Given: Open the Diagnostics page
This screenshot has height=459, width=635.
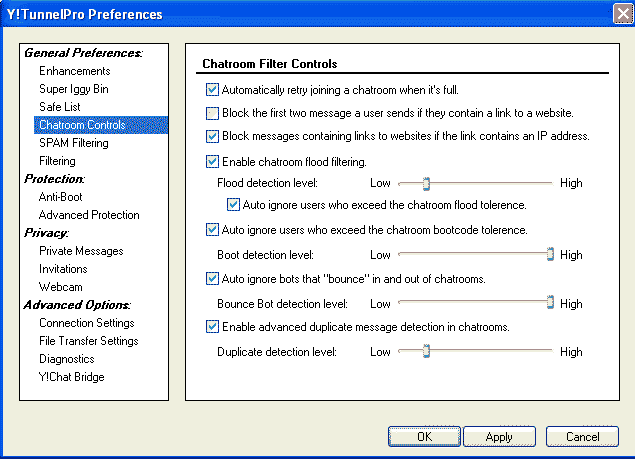Looking at the screenshot, I should [67, 359].
